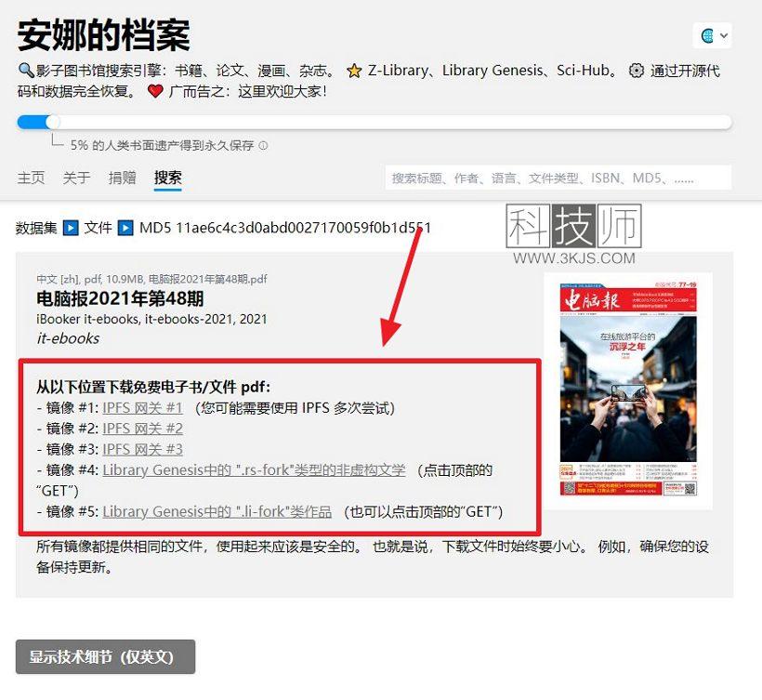Open mirror link IPFS 网关 #1
Screen dimensions: 762x700
(x=142, y=408)
